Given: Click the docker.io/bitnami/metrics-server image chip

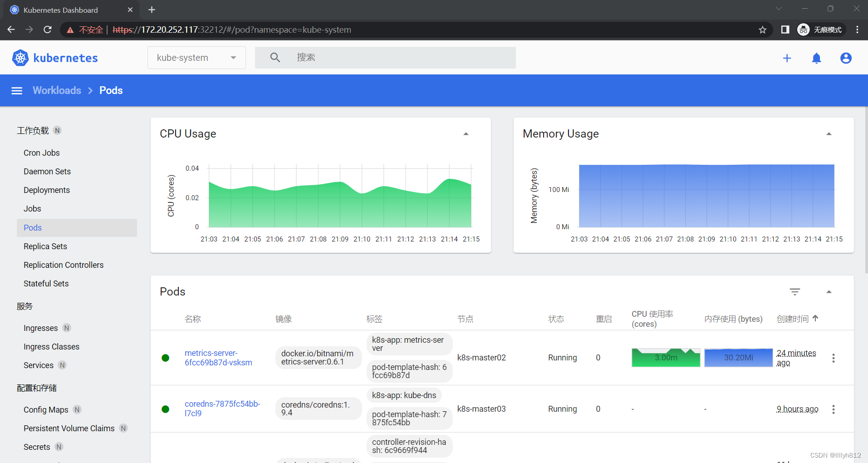Looking at the screenshot, I should pyautogui.click(x=318, y=358).
